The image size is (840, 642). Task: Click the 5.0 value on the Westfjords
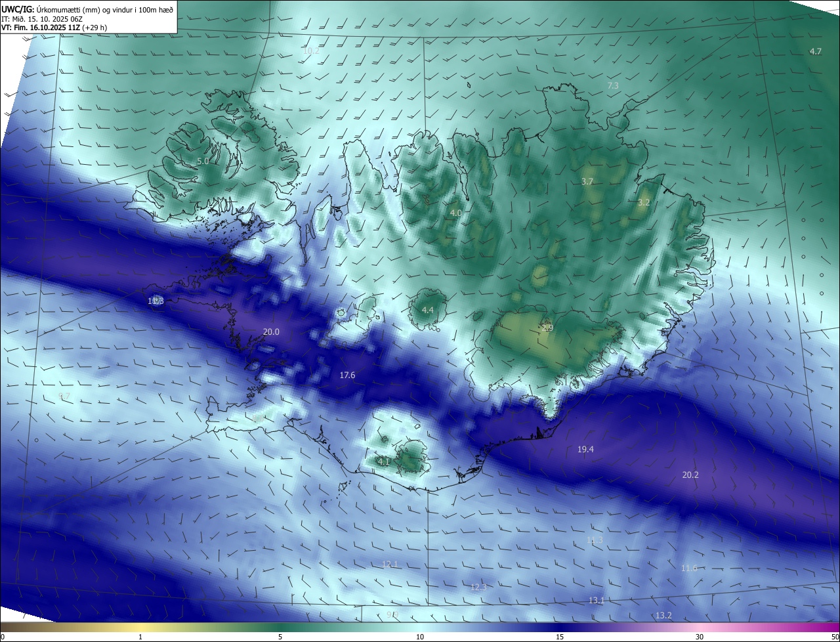[x=203, y=161]
